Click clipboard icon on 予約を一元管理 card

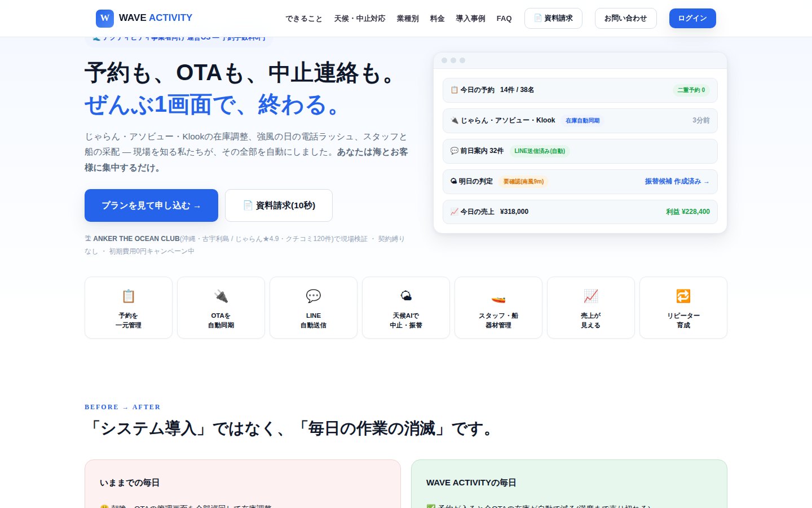129,296
